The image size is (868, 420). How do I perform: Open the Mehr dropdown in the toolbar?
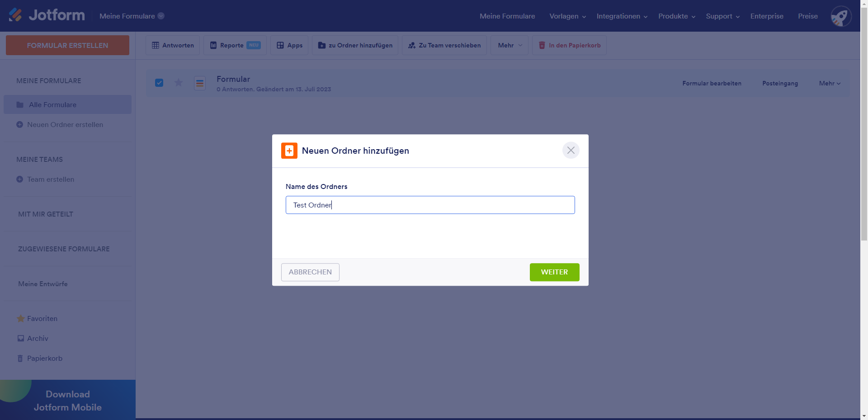pyautogui.click(x=509, y=45)
